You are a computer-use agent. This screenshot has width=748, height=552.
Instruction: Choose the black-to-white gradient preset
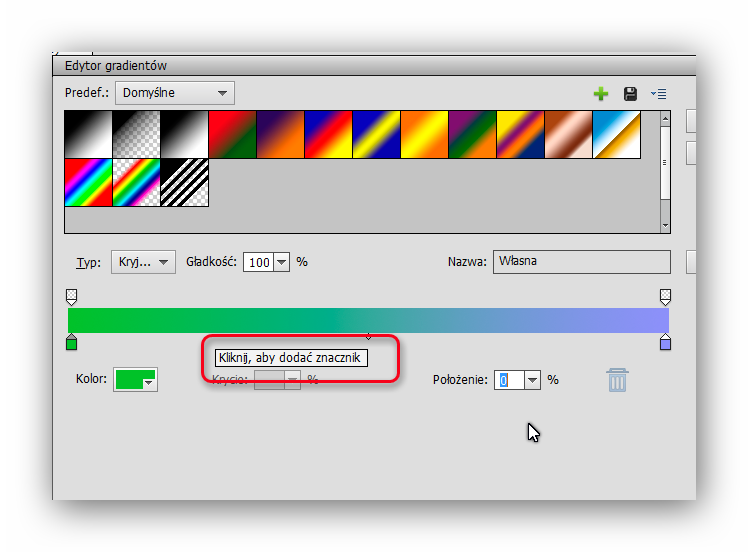(x=88, y=135)
